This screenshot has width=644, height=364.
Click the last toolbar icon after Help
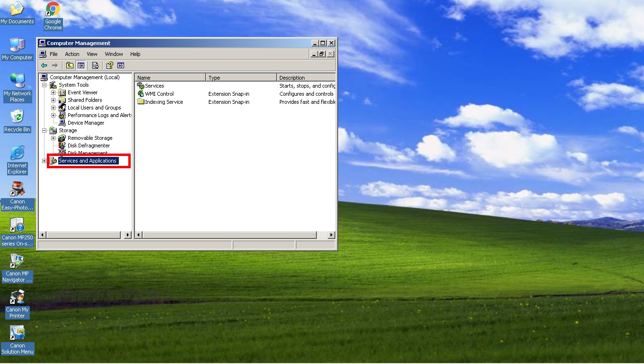(x=121, y=65)
